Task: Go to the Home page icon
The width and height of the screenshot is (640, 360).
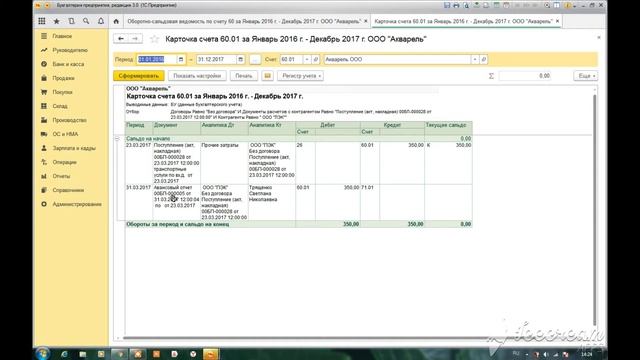Action: [116, 21]
